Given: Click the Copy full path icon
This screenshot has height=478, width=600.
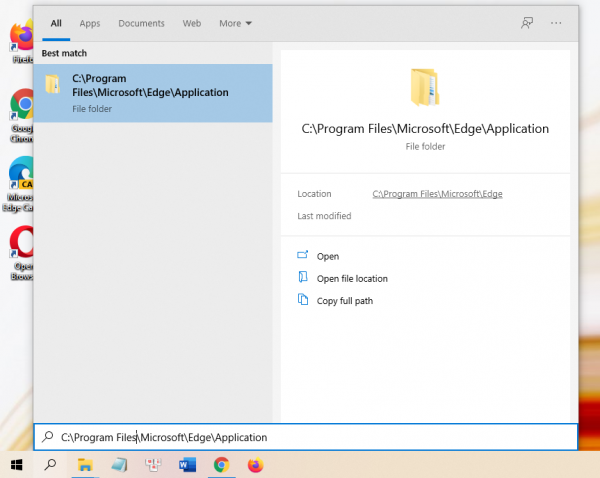Looking at the screenshot, I should pos(303,299).
